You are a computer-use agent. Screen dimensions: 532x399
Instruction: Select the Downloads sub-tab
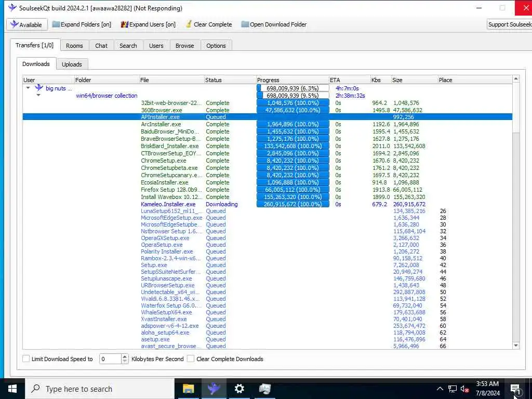pyautogui.click(x=36, y=64)
